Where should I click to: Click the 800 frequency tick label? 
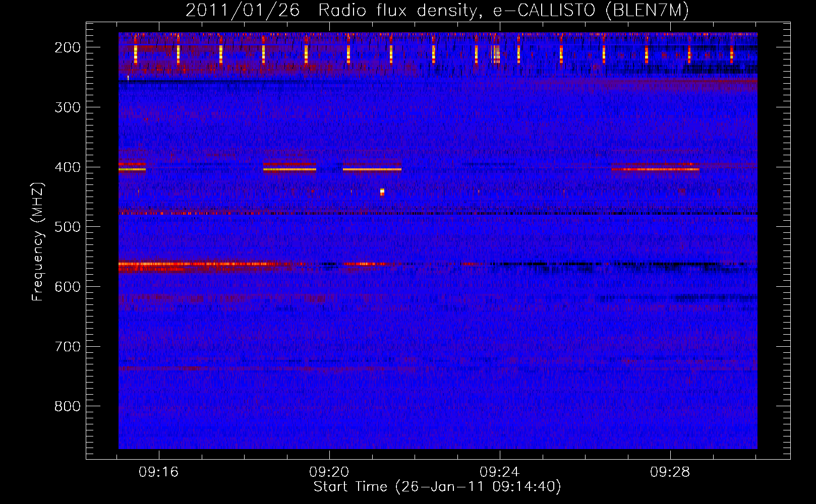68,406
